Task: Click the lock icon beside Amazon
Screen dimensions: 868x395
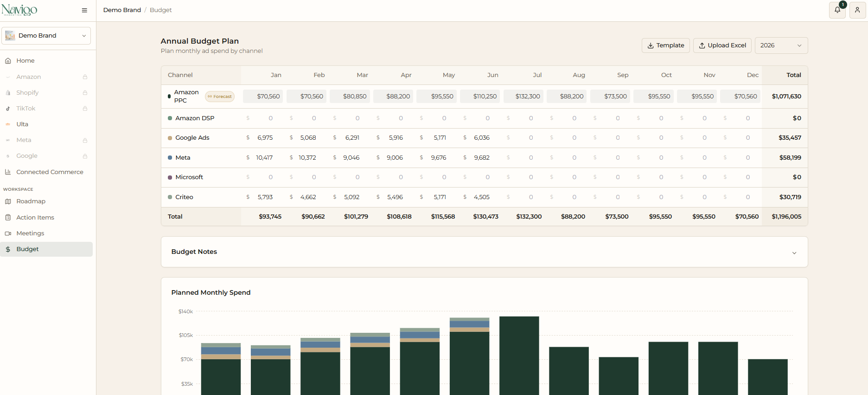Action: coord(85,77)
